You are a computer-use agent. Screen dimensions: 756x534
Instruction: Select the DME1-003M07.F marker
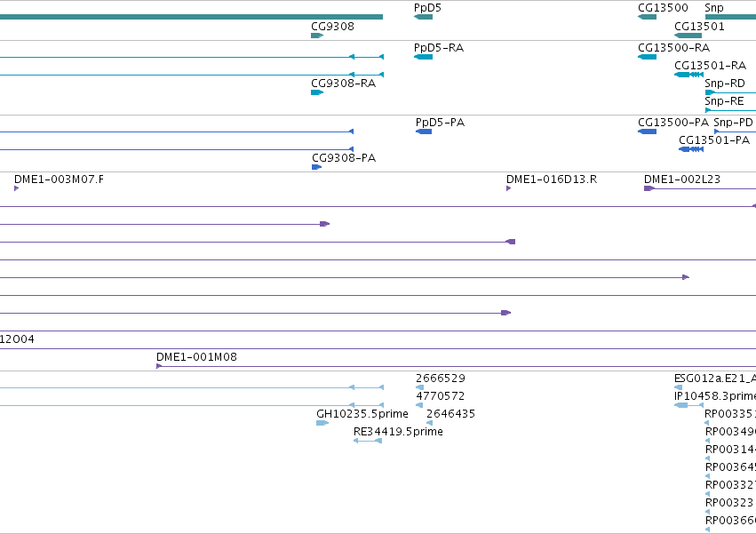pyautogui.click(x=16, y=188)
